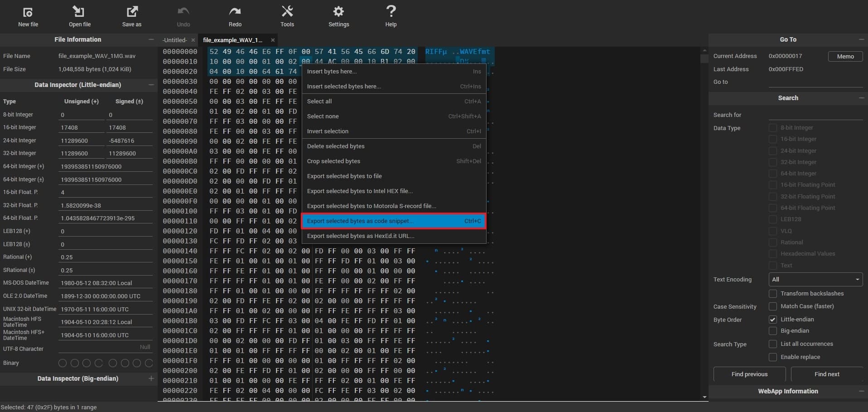The image size is (868, 412).
Task: Collapse the File Information panel
Action: (151, 39)
